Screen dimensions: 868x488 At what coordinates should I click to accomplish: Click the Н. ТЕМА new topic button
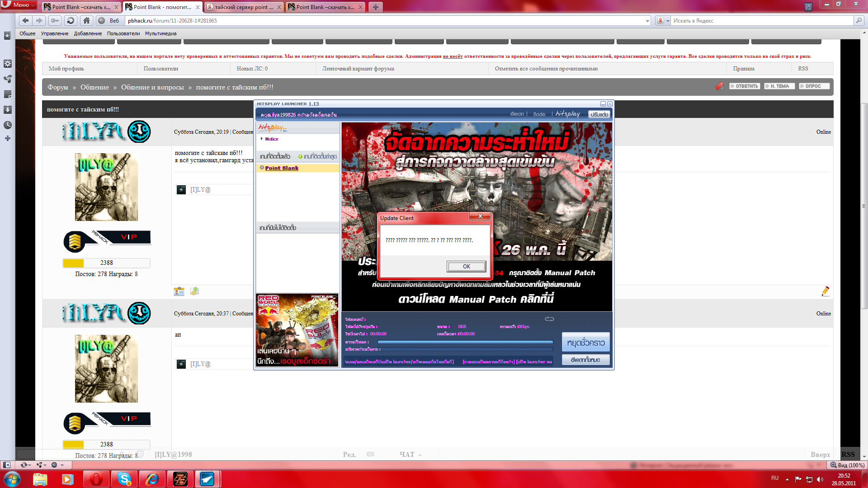(779, 86)
